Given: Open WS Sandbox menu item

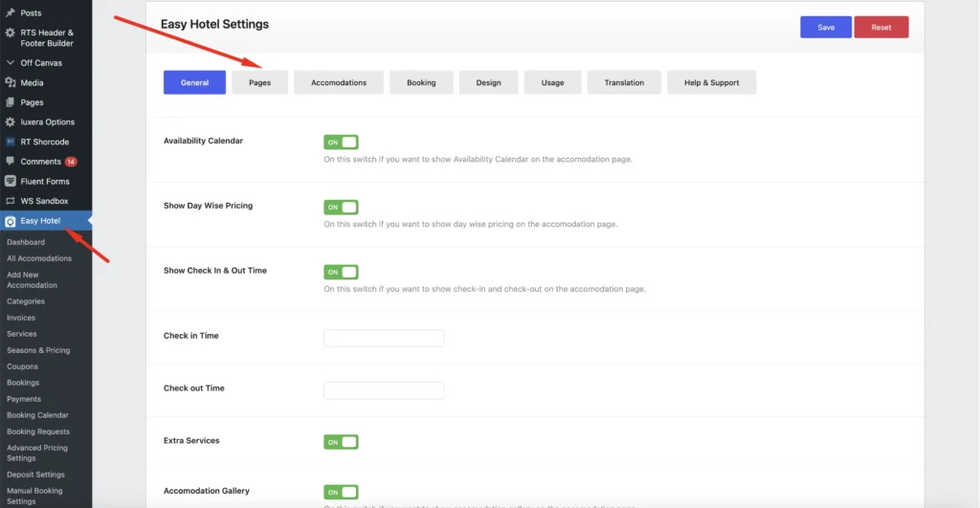Looking at the screenshot, I should pos(46,201).
